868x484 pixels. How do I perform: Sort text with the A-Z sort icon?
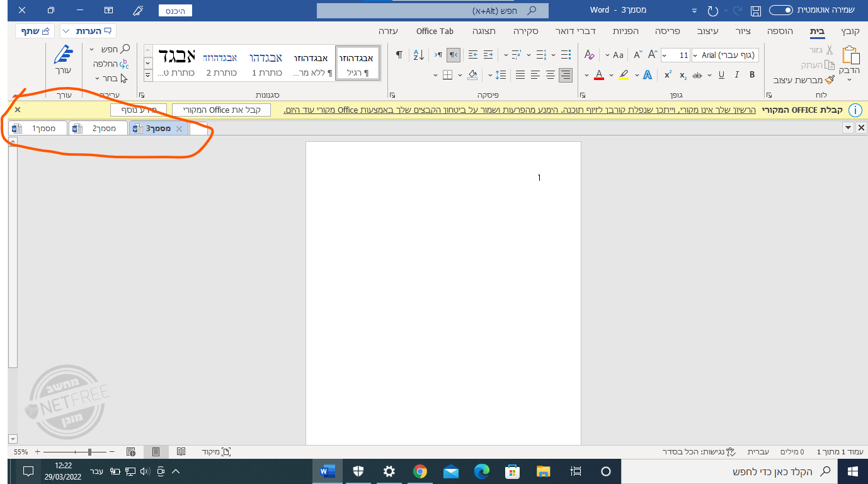coord(419,55)
